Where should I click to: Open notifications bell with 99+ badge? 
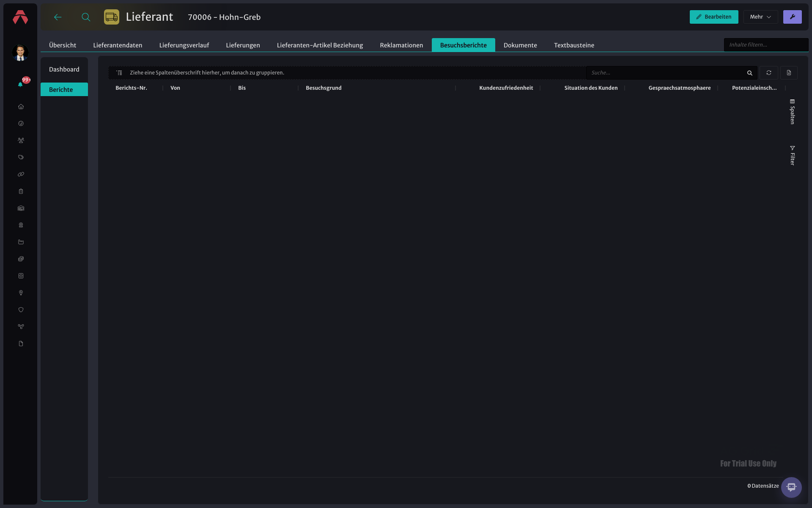pyautogui.click(x=20, y=84)
